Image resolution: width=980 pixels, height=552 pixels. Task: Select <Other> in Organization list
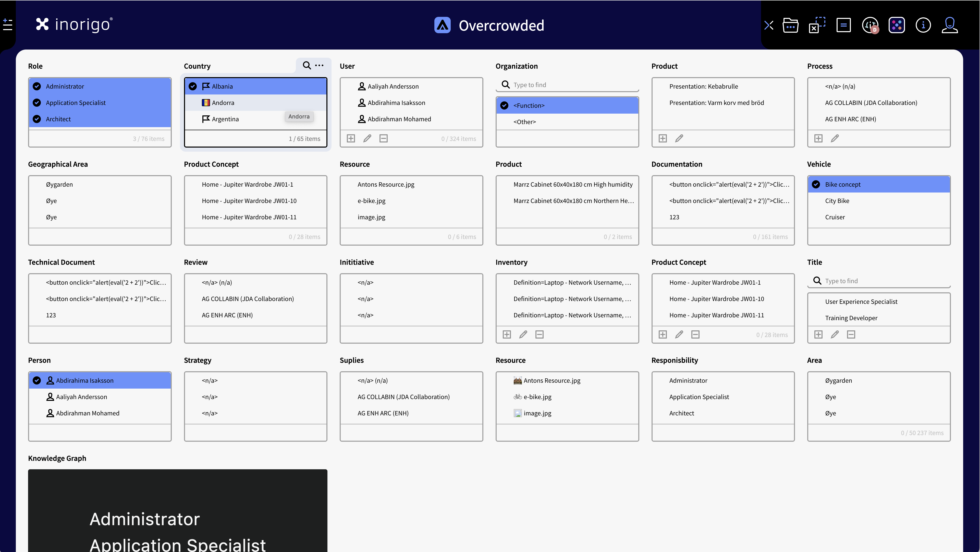(x=525, y=122)
